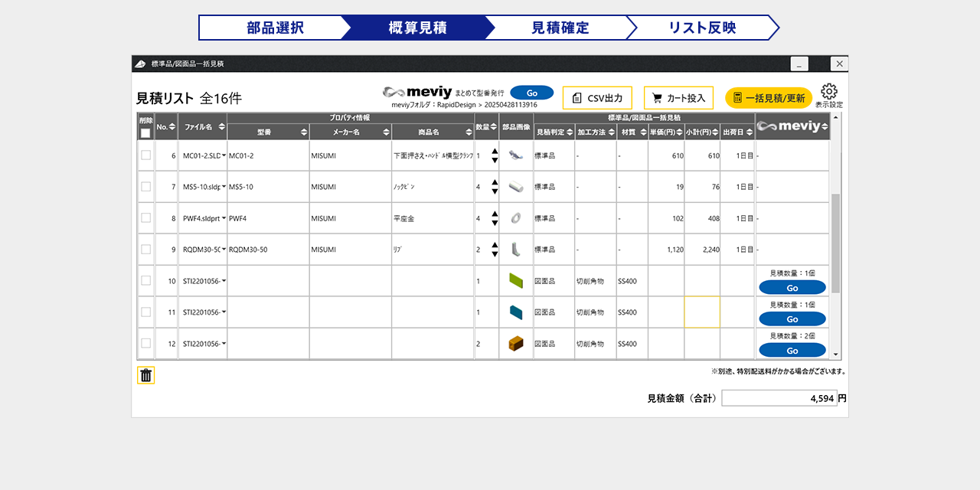Click the teal part image in row 11

point(515,312)
